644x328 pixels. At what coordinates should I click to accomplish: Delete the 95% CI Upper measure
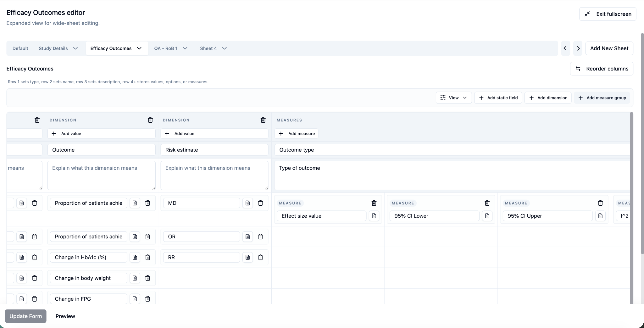point(600,203)
